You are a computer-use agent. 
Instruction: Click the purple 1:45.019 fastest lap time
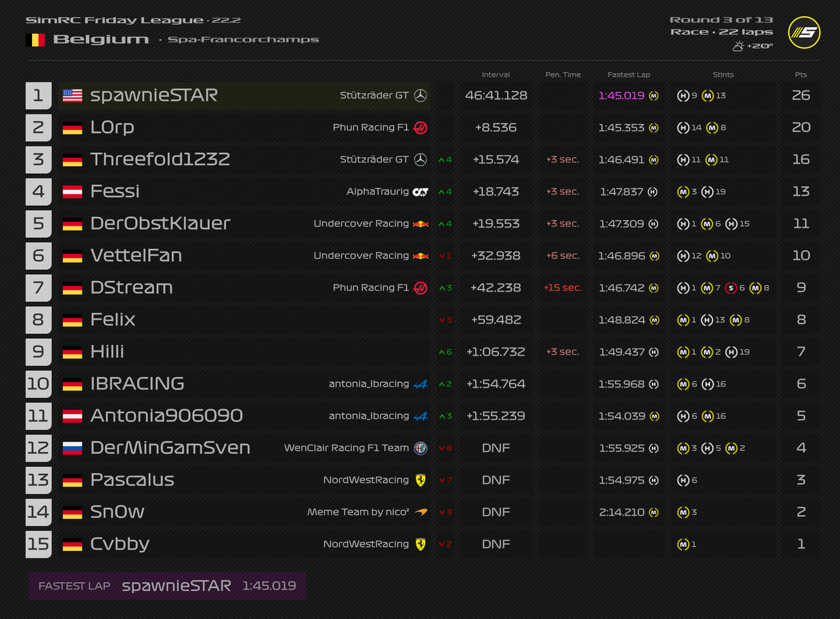click(621, 95)
